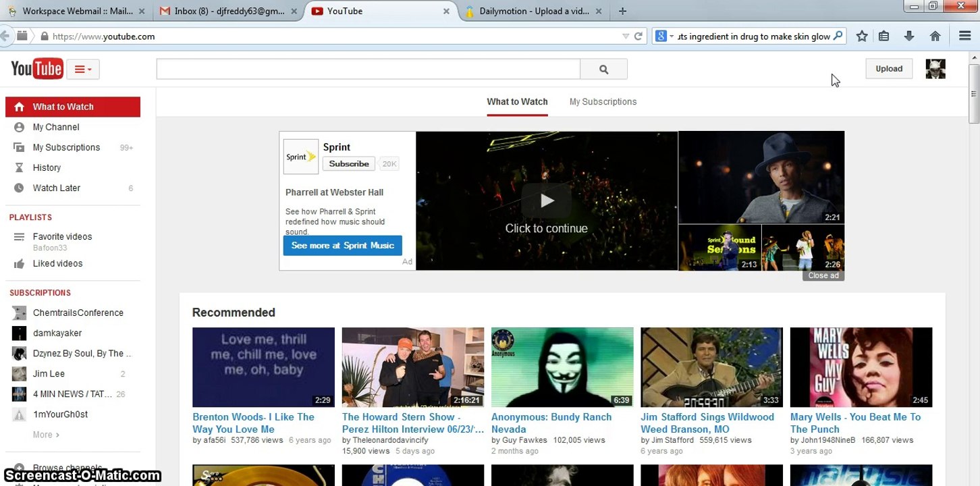This screenshot has height=486, width=980.
Task: Click the YouTube logo
Action: click(37, 69)
